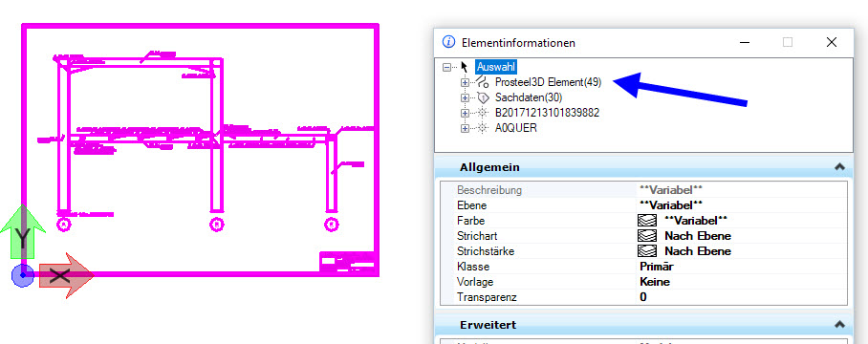Image resolution: width=868 pixels, height=344 pixels.
Task: Click the Prosteel3D Element icon
Action: coord(483,82)
